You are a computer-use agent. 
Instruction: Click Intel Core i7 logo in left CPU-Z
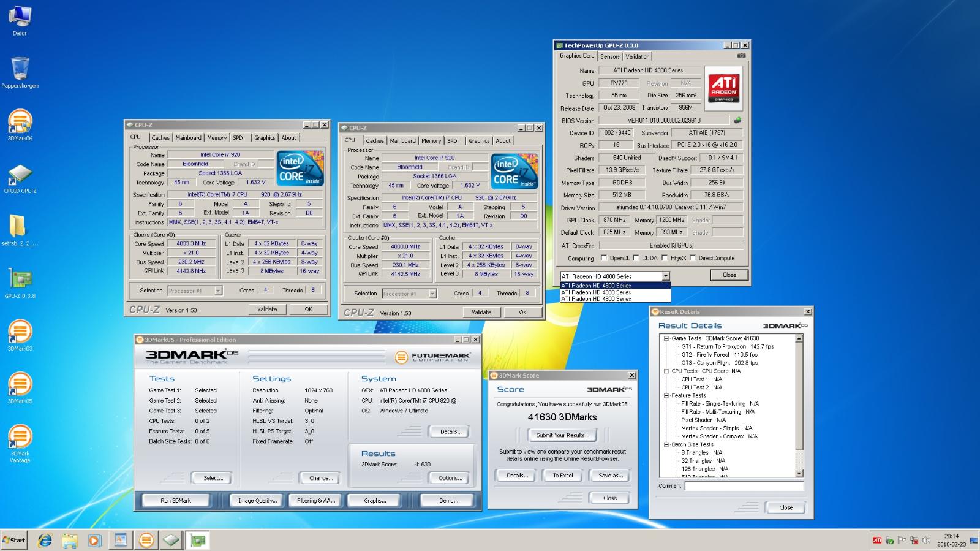pos(300,169)
